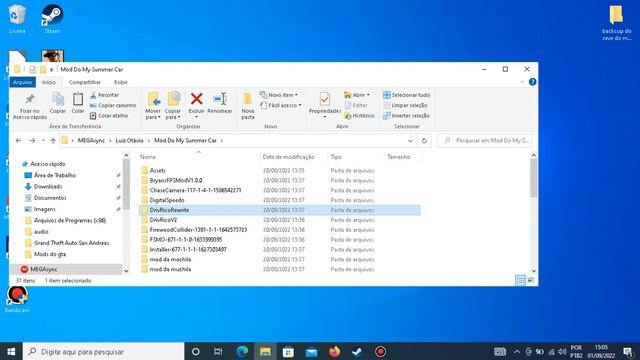Select MEGAsync in navigation pane
The image size is (640, 360).
44,269
